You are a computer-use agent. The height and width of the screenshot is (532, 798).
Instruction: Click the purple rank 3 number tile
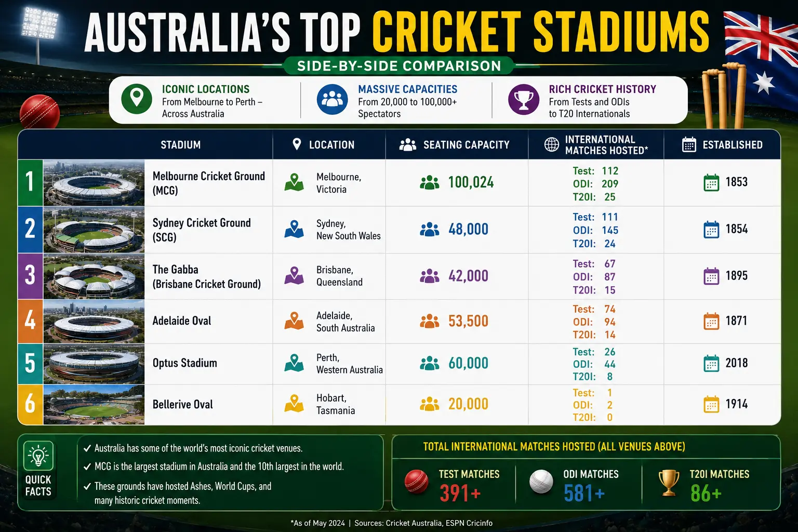click(x=31, y=276)
